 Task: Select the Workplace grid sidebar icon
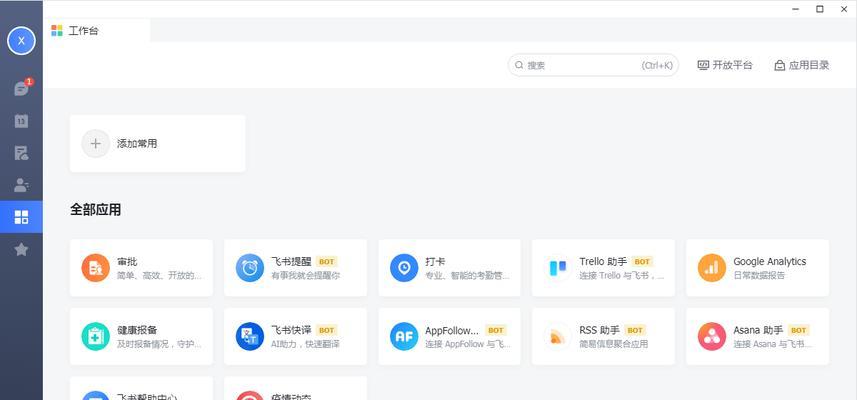pos(21,217)
